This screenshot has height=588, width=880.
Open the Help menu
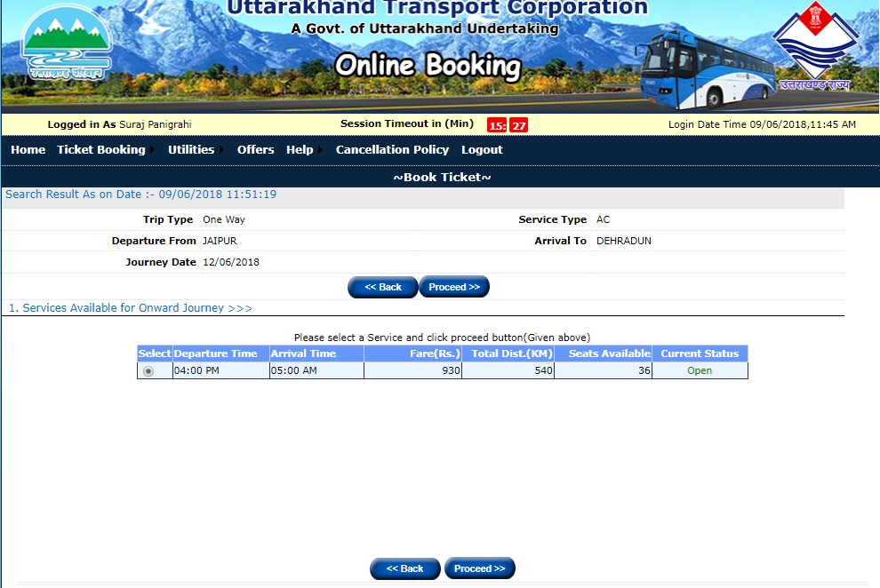click(300, 149)
